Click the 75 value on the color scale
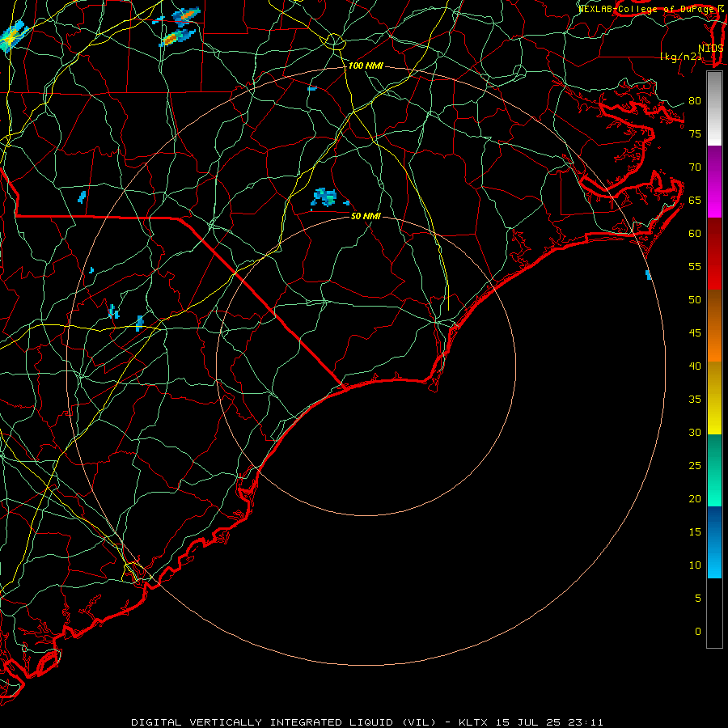This screenshot has height=728, width=728. point(695,133)
